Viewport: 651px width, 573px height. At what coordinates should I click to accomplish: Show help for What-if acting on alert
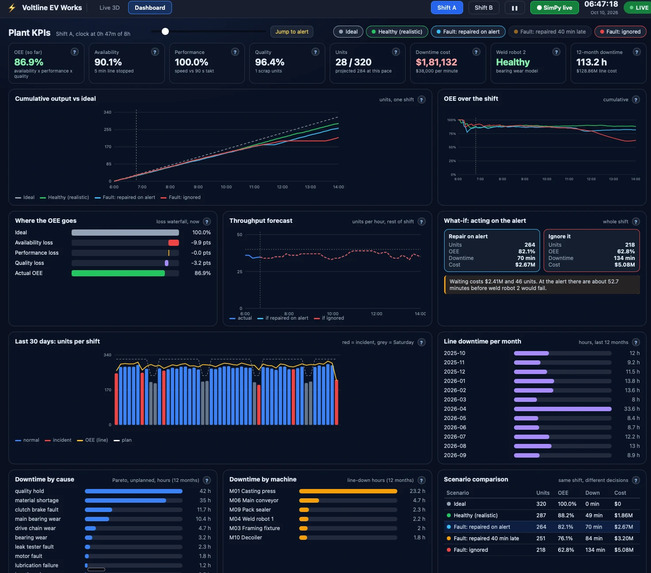[x=636, y=222]
